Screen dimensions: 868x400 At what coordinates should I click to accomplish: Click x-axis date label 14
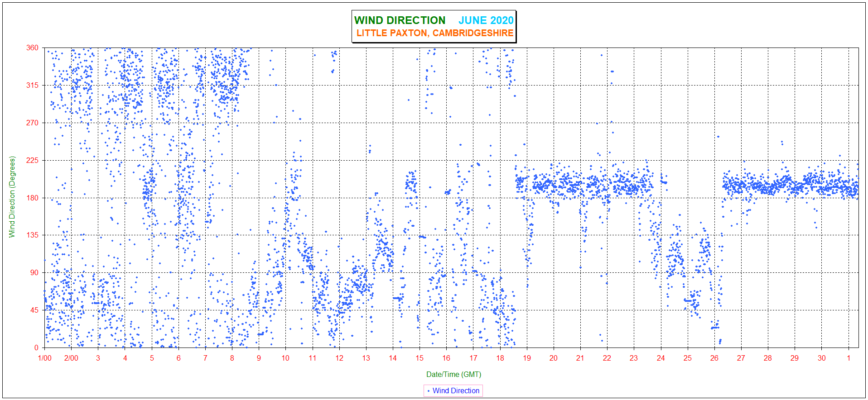click(393, 358)
